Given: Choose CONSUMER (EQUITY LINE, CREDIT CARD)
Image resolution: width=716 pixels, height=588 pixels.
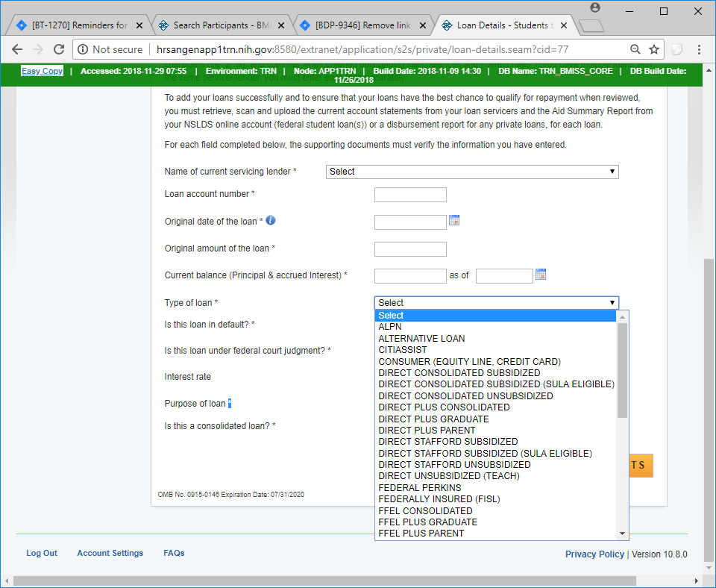Looking at the screenshot, I should [495, 362].
